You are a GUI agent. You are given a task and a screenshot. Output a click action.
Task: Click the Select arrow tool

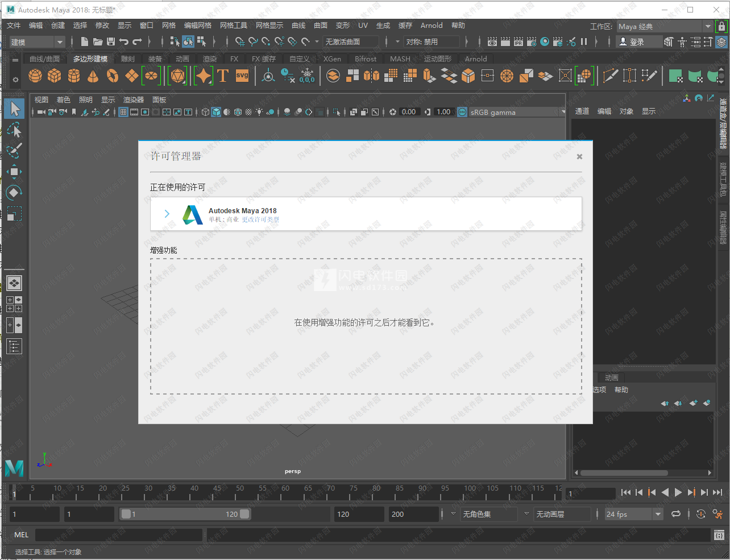[14, 109]
